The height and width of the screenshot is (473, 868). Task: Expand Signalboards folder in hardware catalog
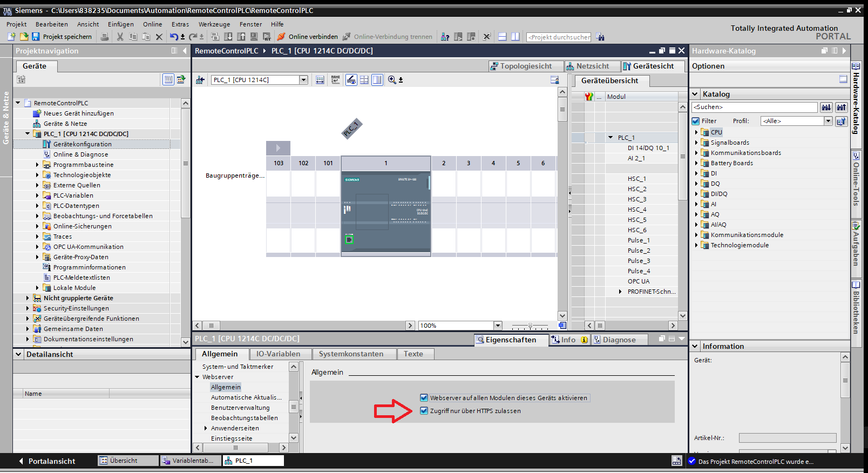coord(696,143)
